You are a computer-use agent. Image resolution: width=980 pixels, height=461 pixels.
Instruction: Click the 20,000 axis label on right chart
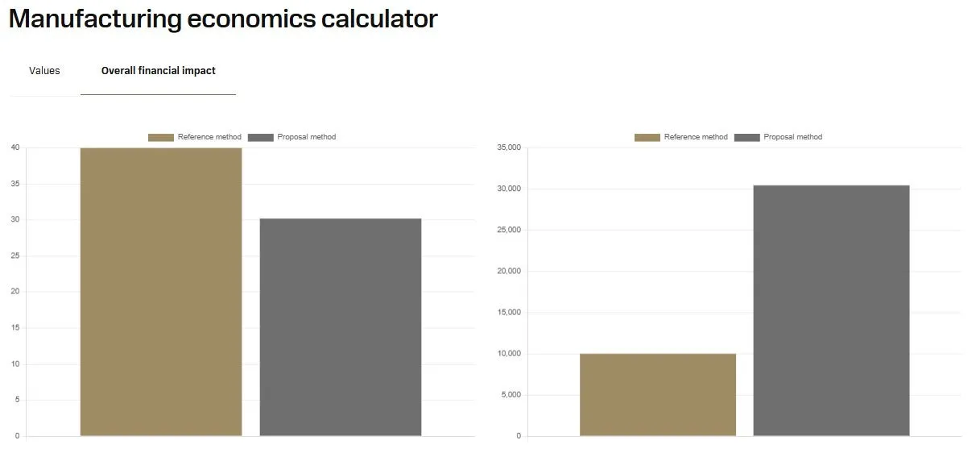coord(509,272)
